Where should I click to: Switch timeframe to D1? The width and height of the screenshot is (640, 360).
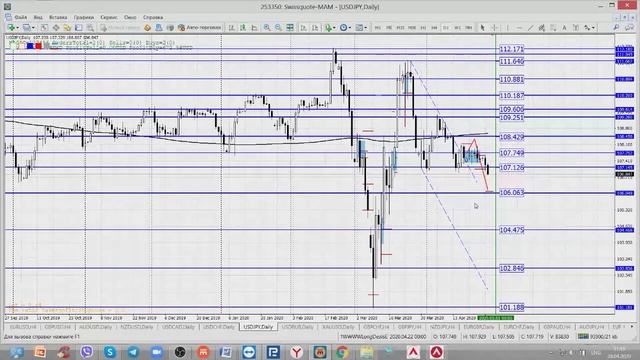pyautogui.click(x=446, y=28)
